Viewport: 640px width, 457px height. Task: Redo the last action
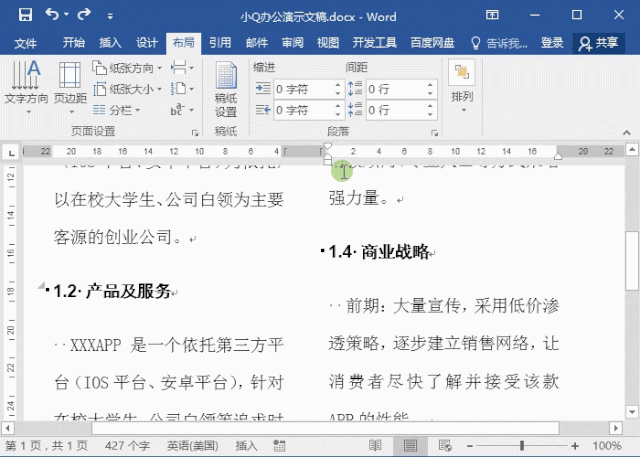pyautogui.click(x=84, y=15)
